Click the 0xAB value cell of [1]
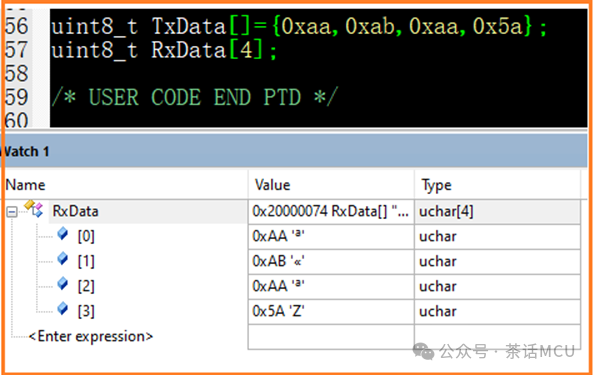 [x=331, y=262]
